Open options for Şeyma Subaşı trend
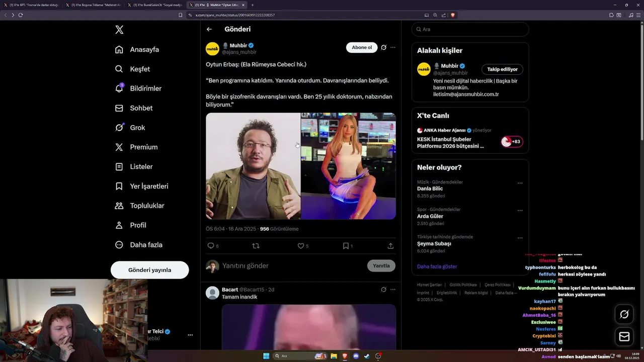Screen dimensions: 644x362 [x=520, y=238]
